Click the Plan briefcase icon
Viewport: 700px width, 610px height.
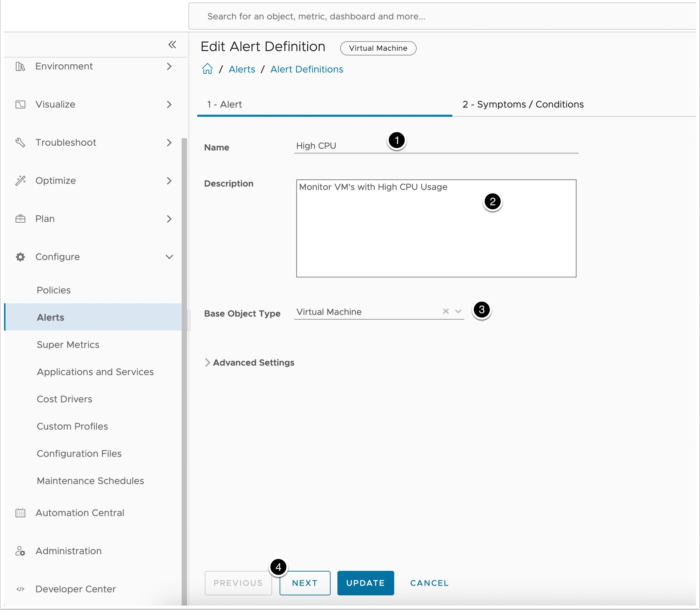coord(20,219)
